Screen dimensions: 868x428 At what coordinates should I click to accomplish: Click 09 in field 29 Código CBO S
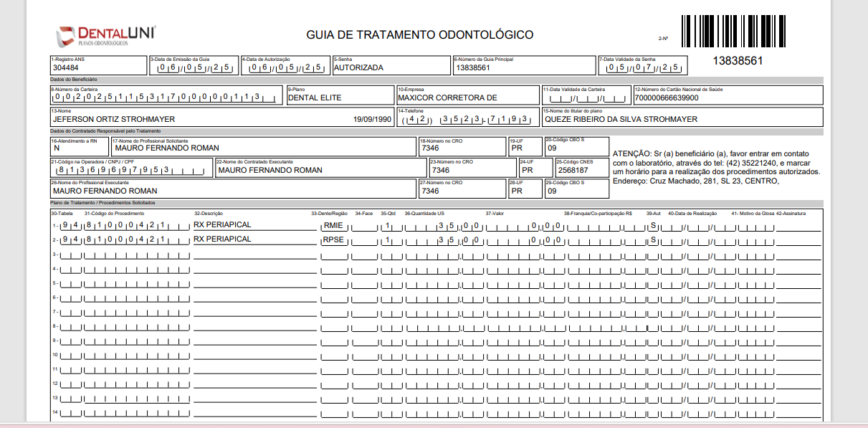click(551, 191)
